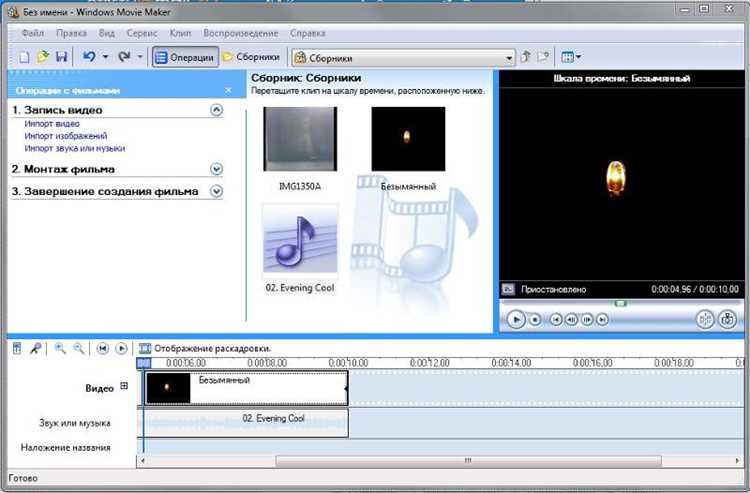Toggle the Операции tasks pane button
The image size is (750, 493).
point(185,57)
